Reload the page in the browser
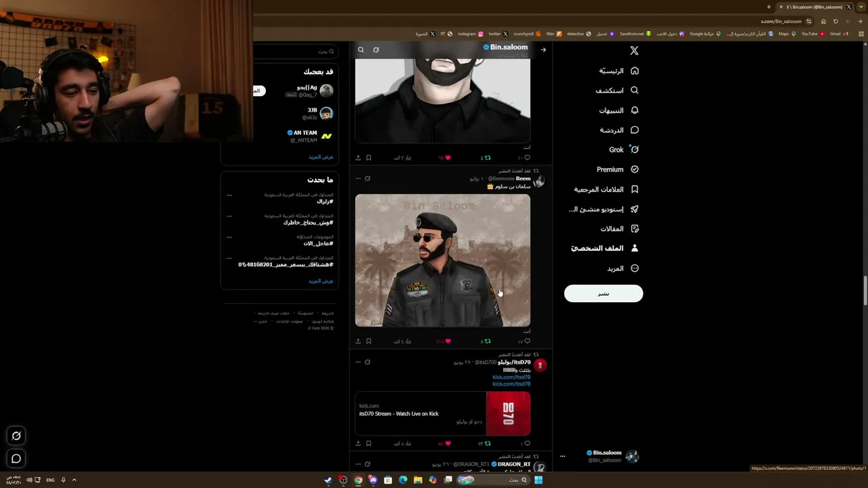The width and height of the screenshot is (868, 488). click(835, 21)
